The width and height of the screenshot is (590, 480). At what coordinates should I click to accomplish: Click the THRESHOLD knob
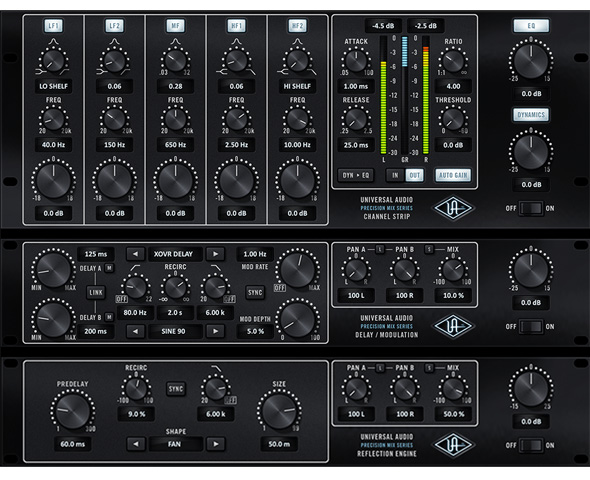point(453,119)
